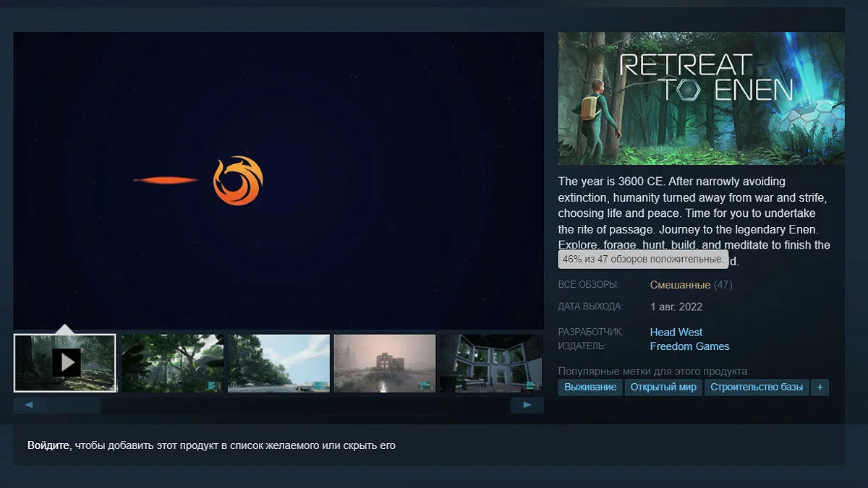
Task: Click the game description starting The year is 3600 CE
Action: click(x=694, y=221)
